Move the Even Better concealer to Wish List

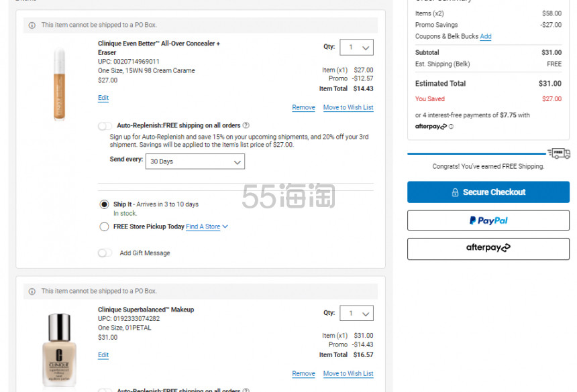[x=348, y=107]
